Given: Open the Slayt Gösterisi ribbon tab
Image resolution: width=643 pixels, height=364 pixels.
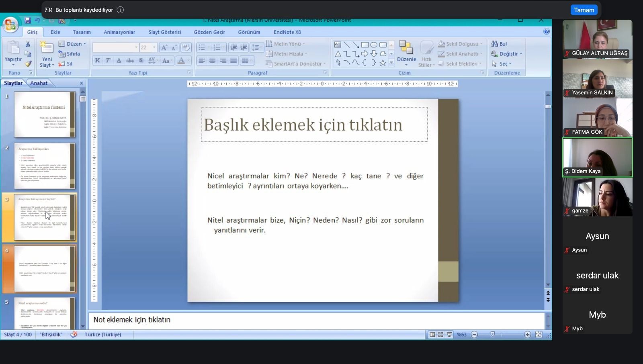Looking at the screenshot, I should [x=165, y=32].
